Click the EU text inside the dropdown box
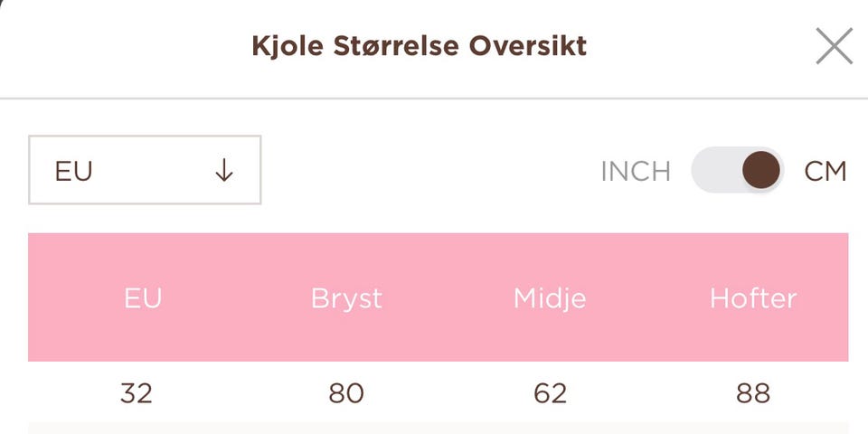 (74, 171)
